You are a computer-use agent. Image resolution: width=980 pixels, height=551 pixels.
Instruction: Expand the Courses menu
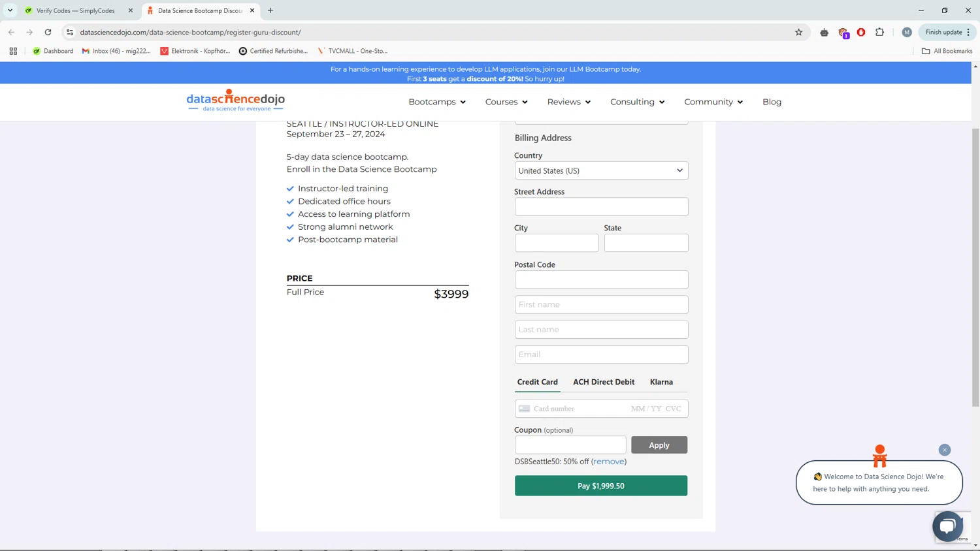tap(506, 102)
